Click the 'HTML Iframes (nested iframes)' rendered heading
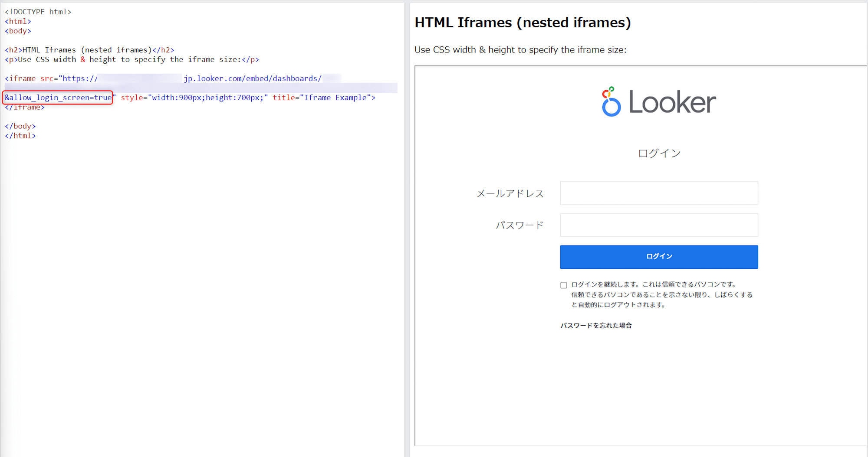The image size is (868, 457). coord(523,23)
